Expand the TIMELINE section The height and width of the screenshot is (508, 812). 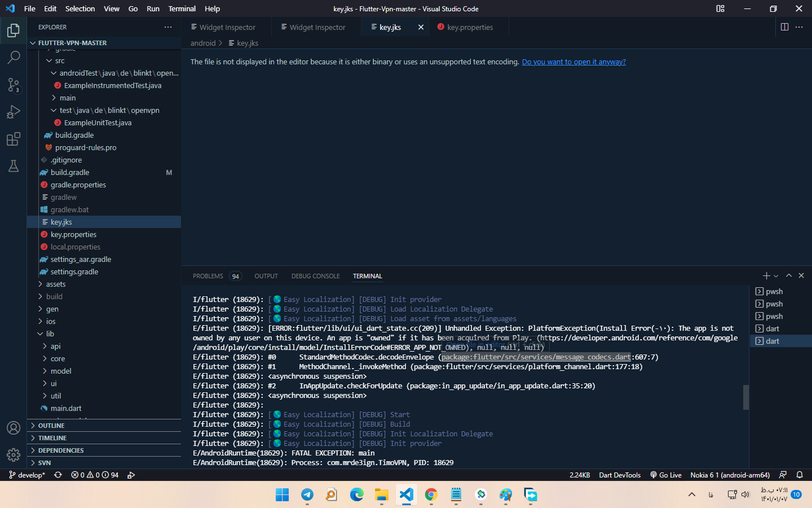pos(104,438)
